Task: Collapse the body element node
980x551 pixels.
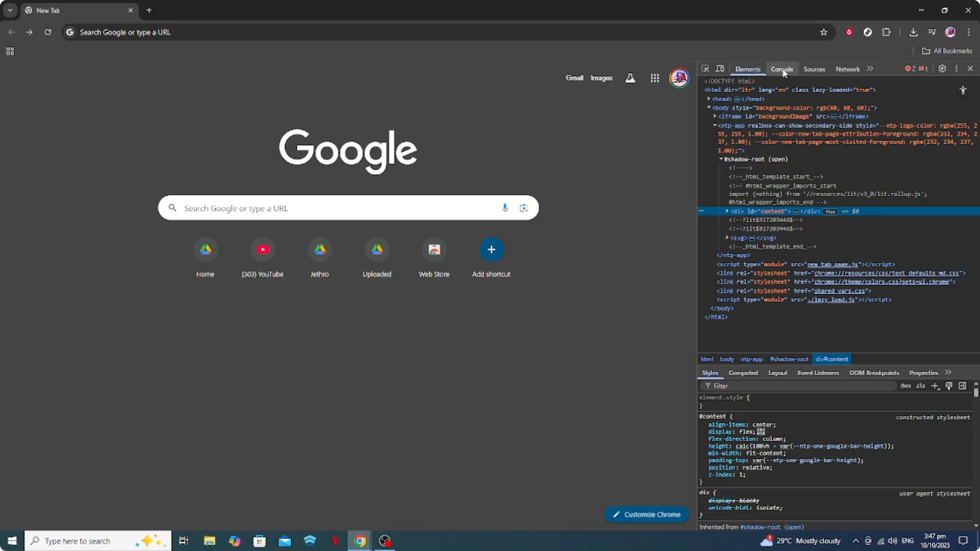Action: tap(709, 108)
